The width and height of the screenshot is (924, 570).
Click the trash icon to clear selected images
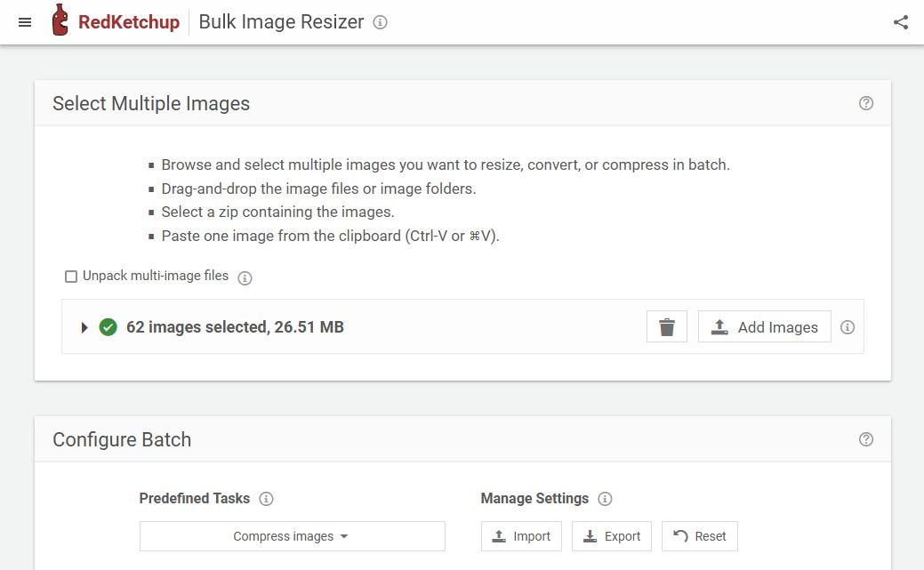coord(666,326)
